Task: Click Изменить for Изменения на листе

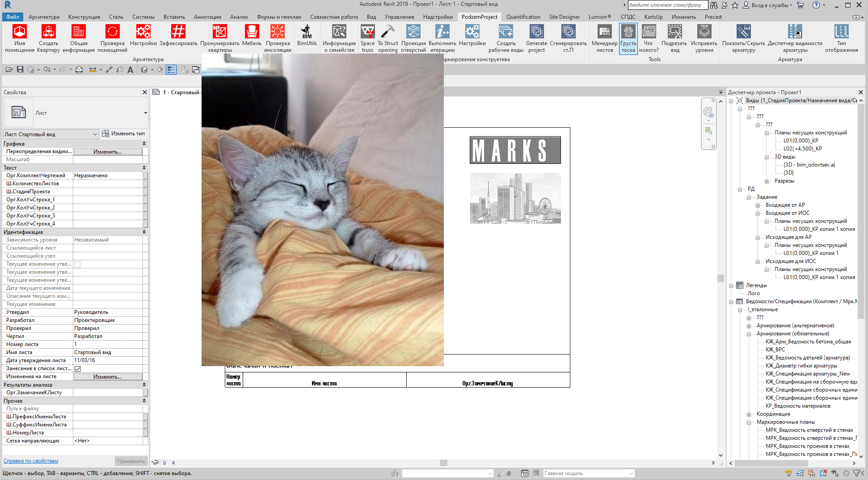Action: 107,377
